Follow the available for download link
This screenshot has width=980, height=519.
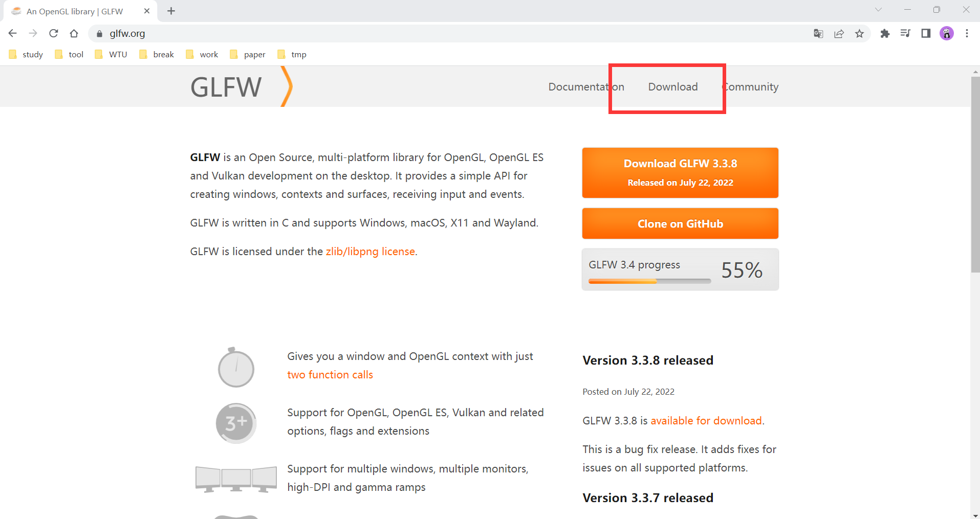tap(706, 421)
